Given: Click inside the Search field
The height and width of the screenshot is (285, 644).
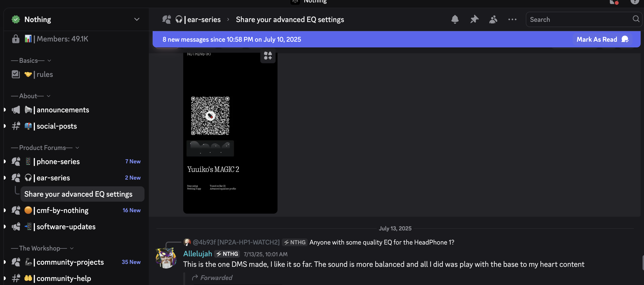Looking at the screenshot, I should [x=580, y=19].
